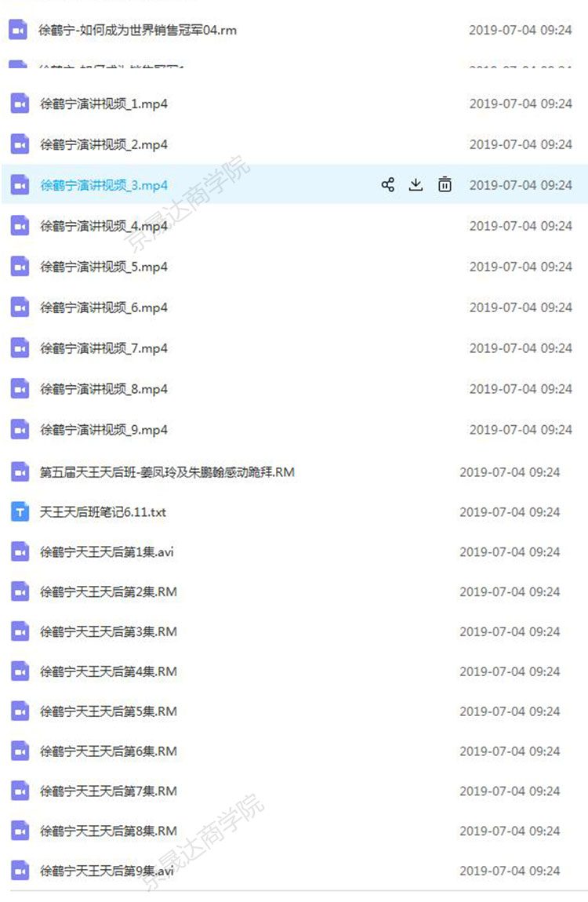
Task: Click the text file icon for 天王天后班笔记6.11.txt
Action: tap(20, 512)
